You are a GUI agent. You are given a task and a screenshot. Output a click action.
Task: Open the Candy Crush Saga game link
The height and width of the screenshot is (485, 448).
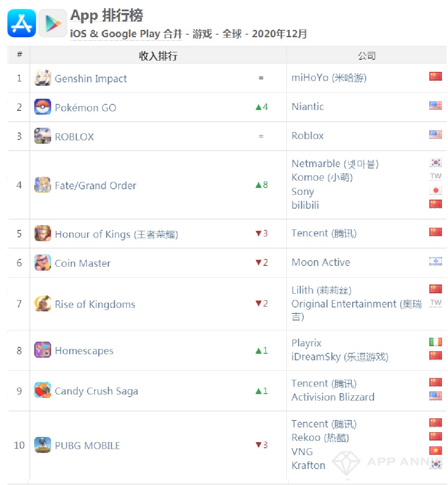[96, 391]
